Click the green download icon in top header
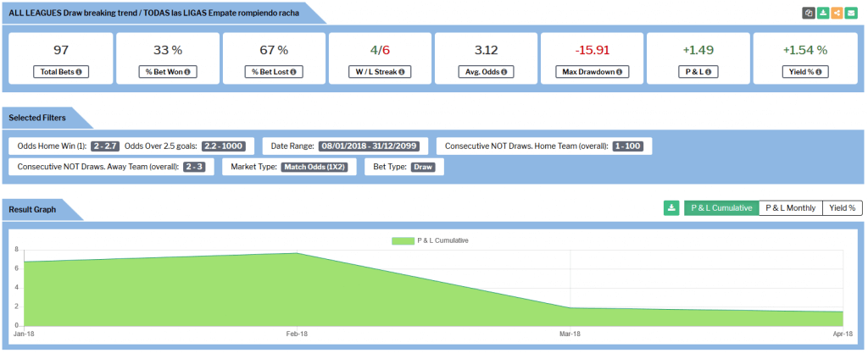868x353 pixels. pyautogui.click(x=823, y=14)
